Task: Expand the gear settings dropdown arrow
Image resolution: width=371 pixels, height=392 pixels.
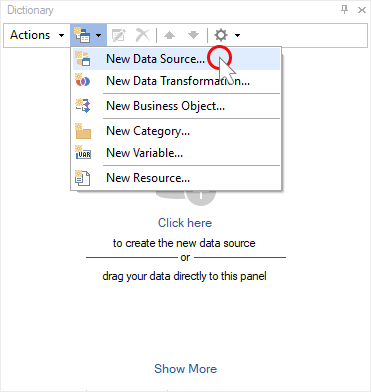Action: pyautogui.click(x=237, y=35)
